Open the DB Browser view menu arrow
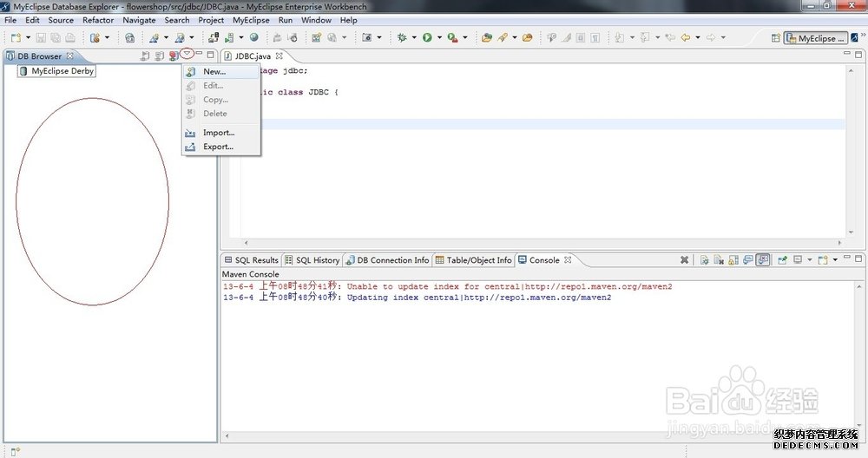Screen dimensions: 868x458 (187, 55)
